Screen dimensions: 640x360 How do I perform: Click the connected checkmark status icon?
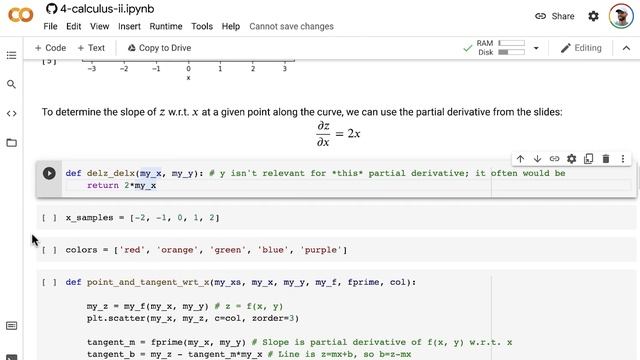pos(468,49)
